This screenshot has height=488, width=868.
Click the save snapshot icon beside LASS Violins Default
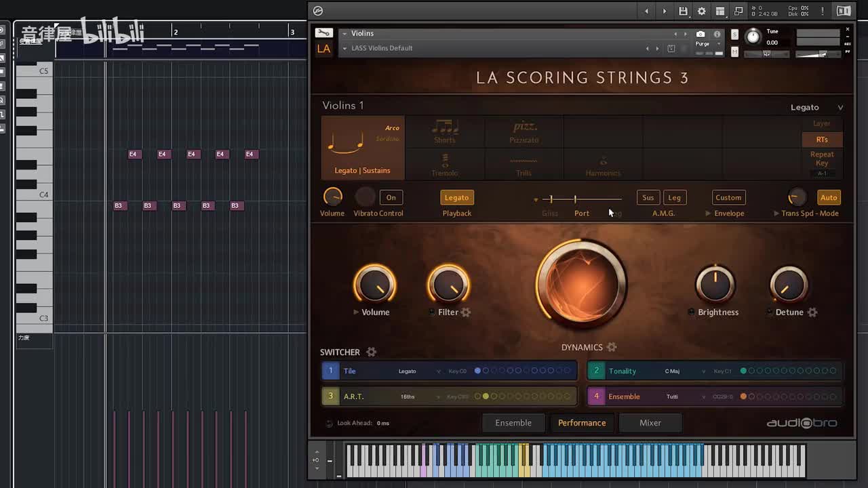click(x=671, y=48)
